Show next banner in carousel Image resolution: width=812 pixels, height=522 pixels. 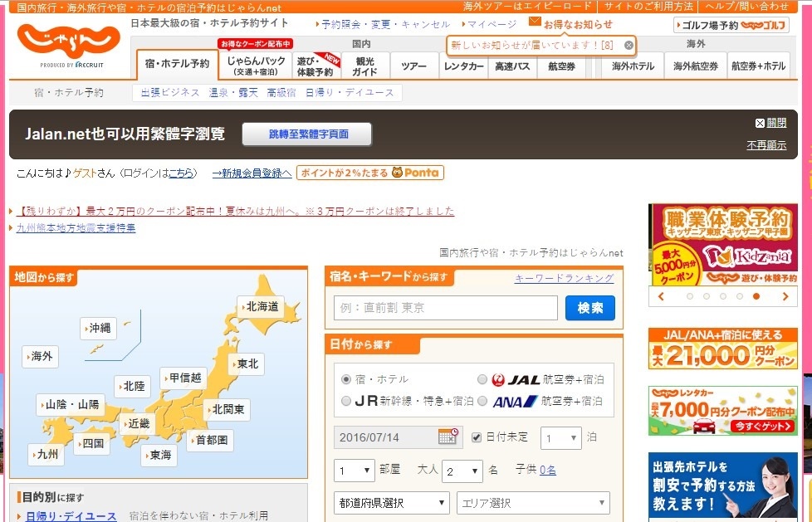(785, 296)
